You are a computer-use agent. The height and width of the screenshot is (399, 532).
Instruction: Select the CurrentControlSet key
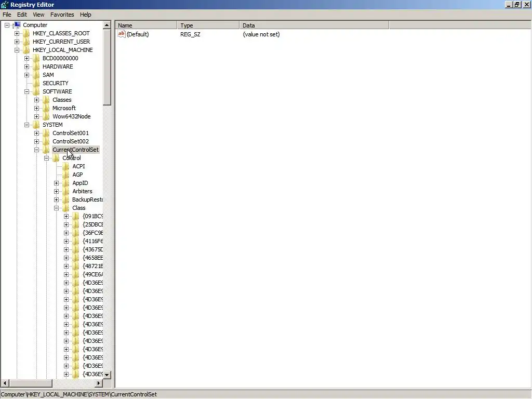(75, 150)
